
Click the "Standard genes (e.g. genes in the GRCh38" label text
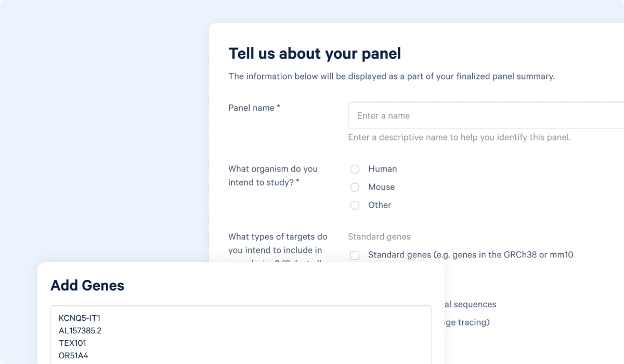(471, 255)
